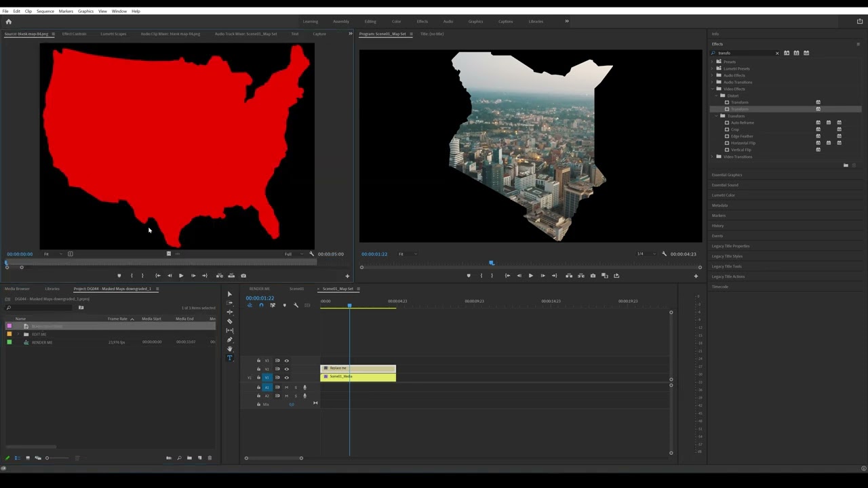Hide track V2 with eye icon
This screenshot has width=868, height=488.
click(286, 369)
